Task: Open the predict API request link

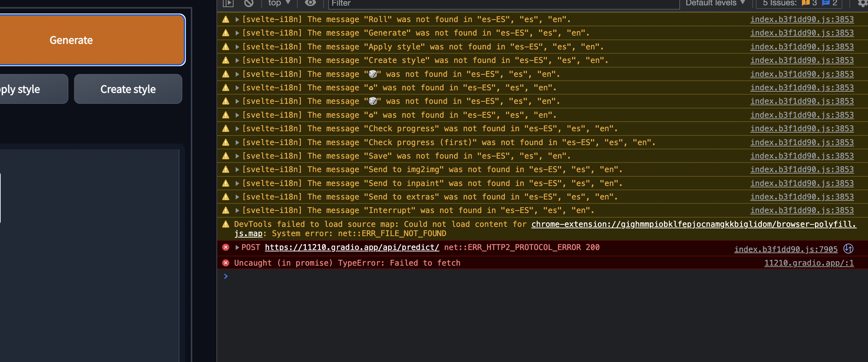Action: [x=351, y=247]
